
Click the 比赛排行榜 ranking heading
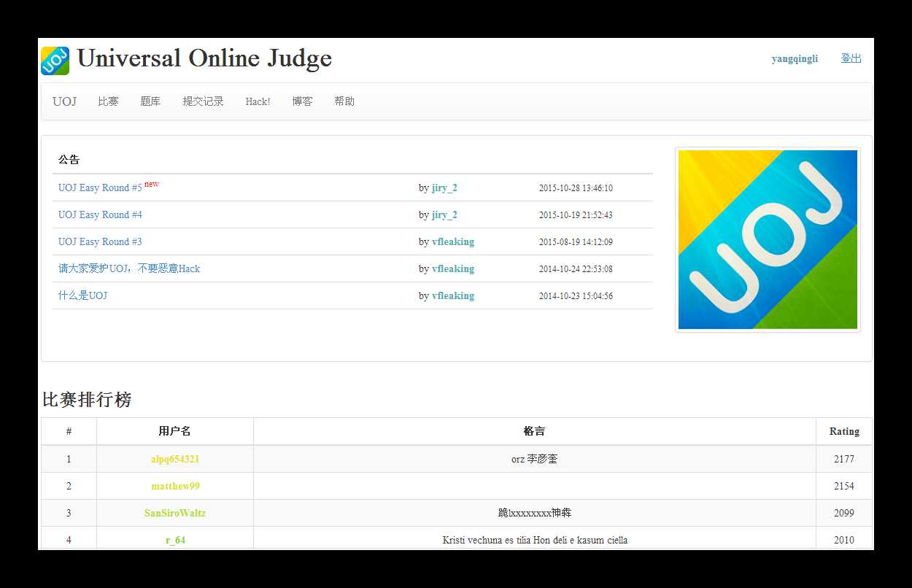pyautogui.click(x=87, y=400)
